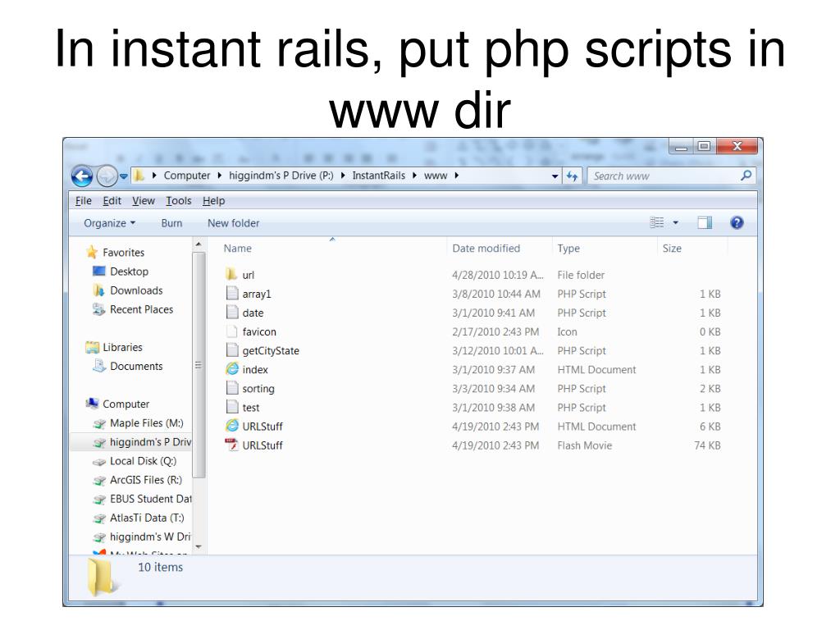This screenshot has height=630, width=840.
Task: Sort by the Type column header
Action: click(568, 248)
